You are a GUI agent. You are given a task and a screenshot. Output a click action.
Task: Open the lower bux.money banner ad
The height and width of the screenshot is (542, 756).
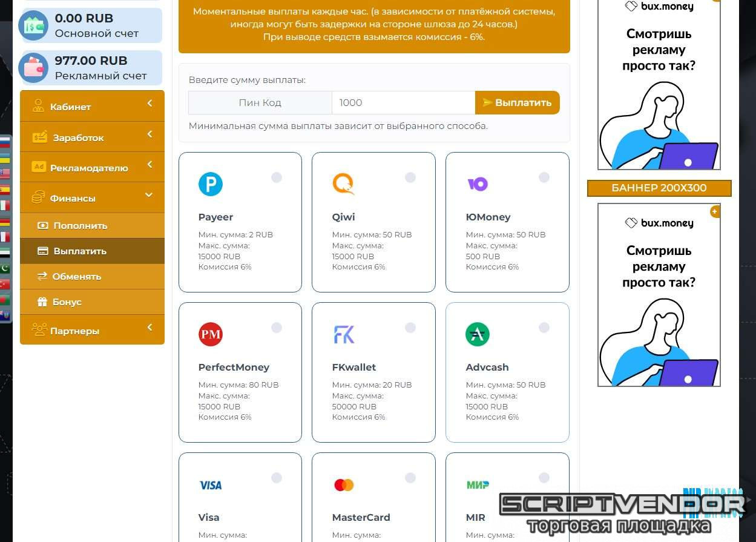click(659, 295)
